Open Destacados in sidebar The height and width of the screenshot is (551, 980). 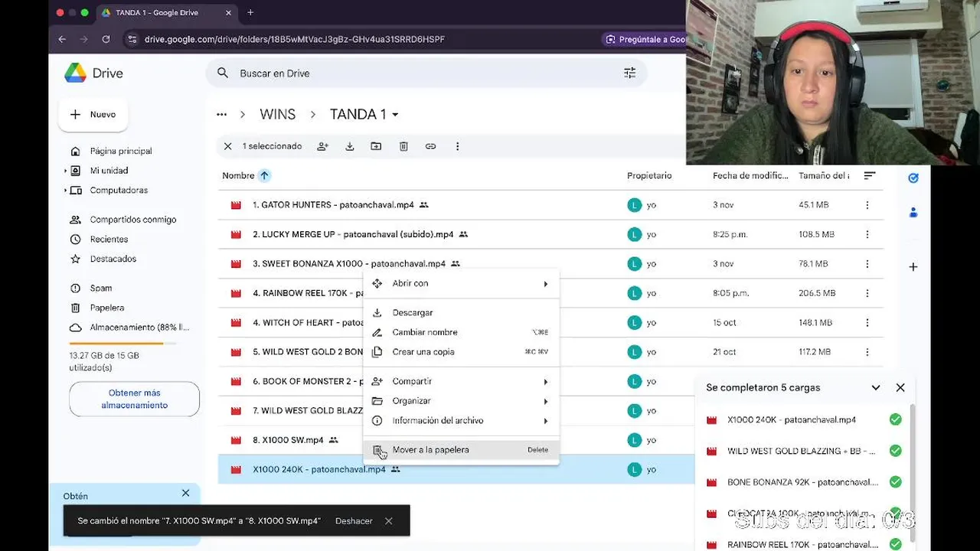113,259
